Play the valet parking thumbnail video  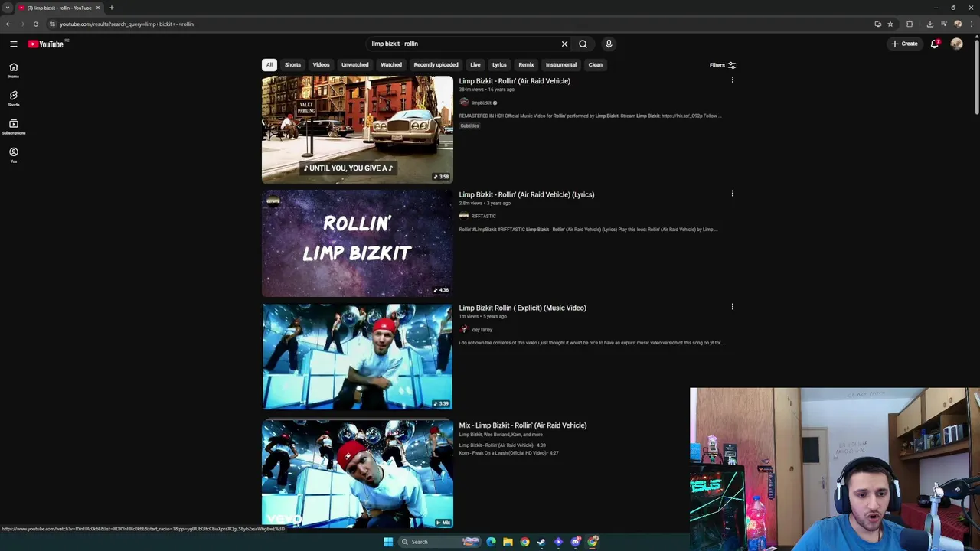358,129
